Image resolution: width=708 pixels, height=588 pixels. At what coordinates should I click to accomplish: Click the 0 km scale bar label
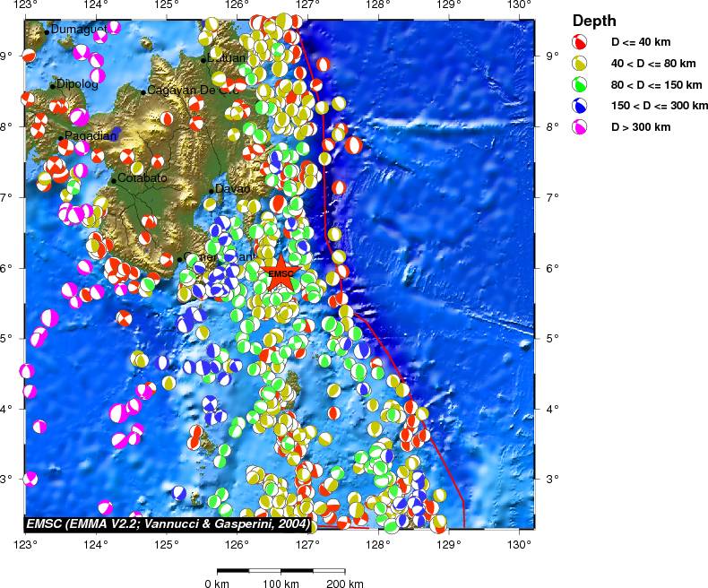[x=218, y=584]
